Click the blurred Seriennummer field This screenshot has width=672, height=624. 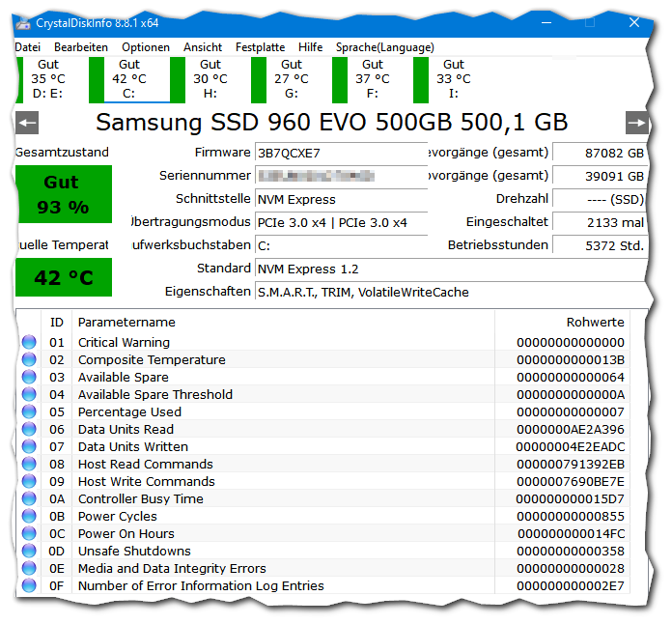pyautogui.click(x=341, y=176)
